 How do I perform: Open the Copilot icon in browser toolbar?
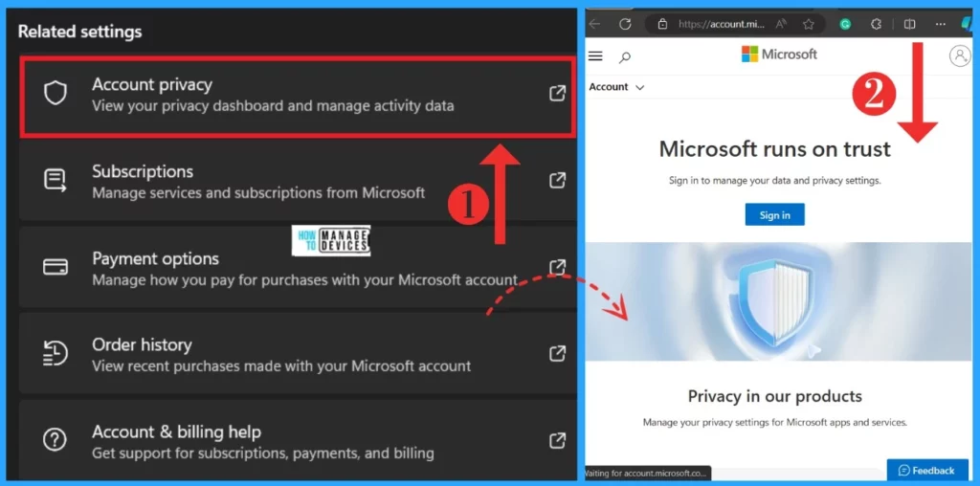[x=968, y=24]
